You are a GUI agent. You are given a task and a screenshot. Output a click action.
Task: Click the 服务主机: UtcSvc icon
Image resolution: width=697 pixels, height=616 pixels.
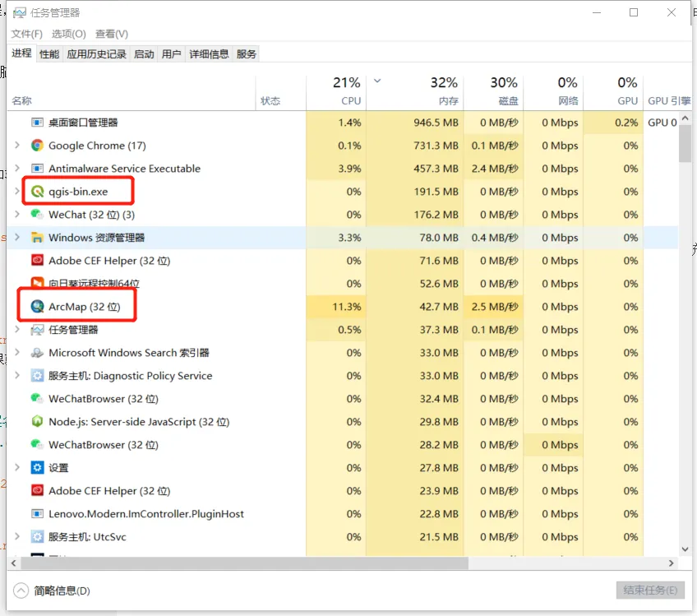[x=37, y=537]
